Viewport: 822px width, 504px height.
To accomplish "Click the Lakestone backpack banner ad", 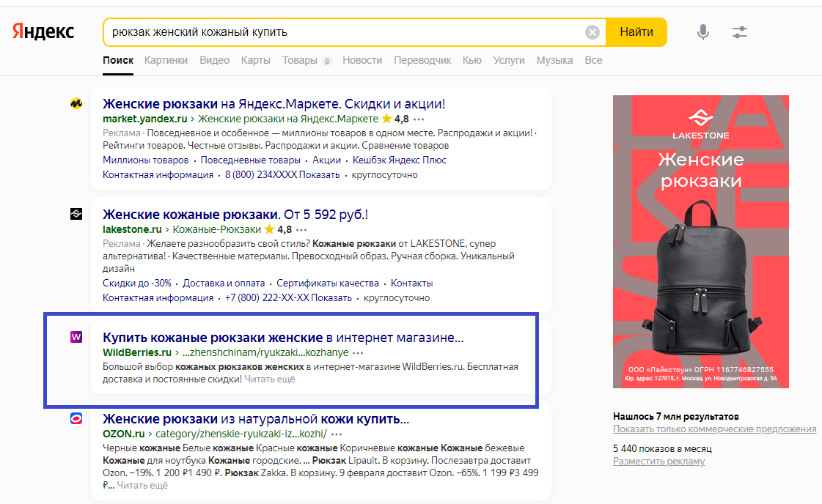I will click(700, 242).
